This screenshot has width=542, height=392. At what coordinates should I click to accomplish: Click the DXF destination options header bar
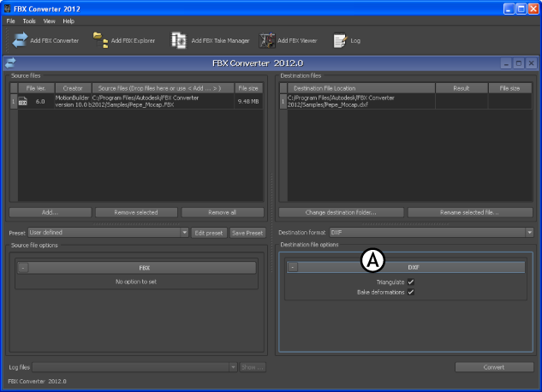coord(406,267)
